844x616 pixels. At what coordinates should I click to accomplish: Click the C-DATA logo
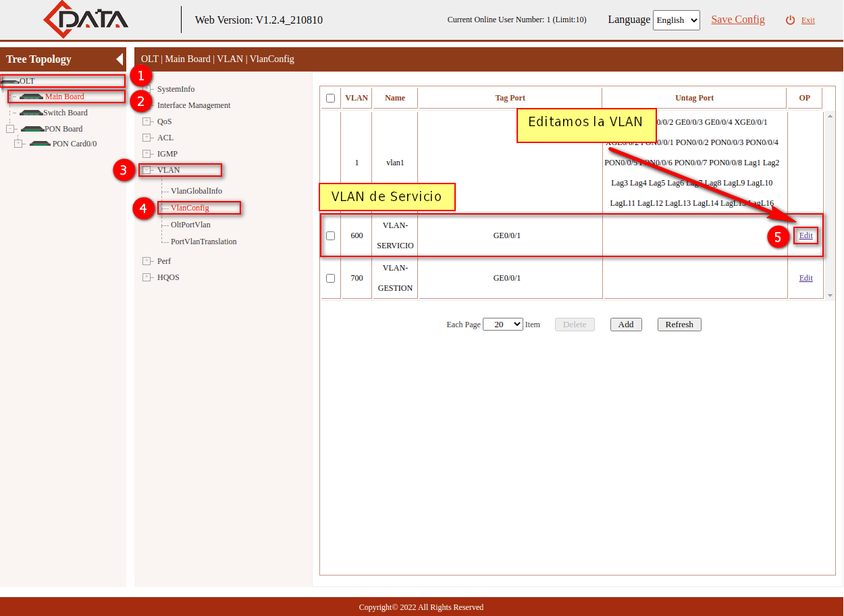[85, 20]
